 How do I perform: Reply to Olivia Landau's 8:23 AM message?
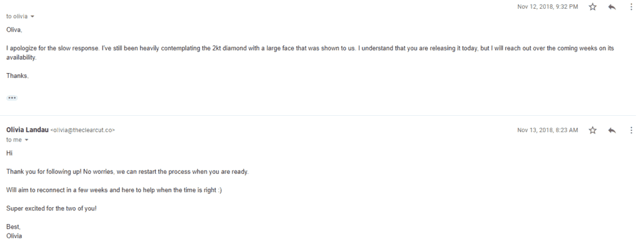pyautogui.click(x=612, y=130)
